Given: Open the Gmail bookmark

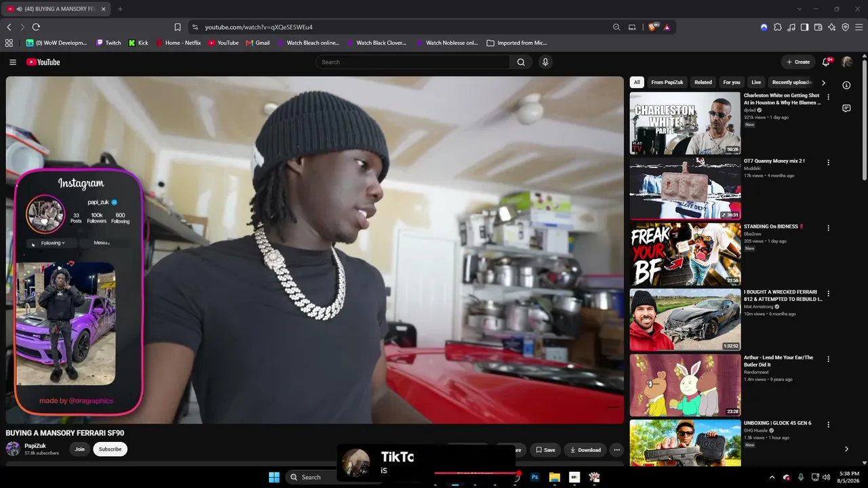Looking at the screenshot, I should (x=258, y=43).
